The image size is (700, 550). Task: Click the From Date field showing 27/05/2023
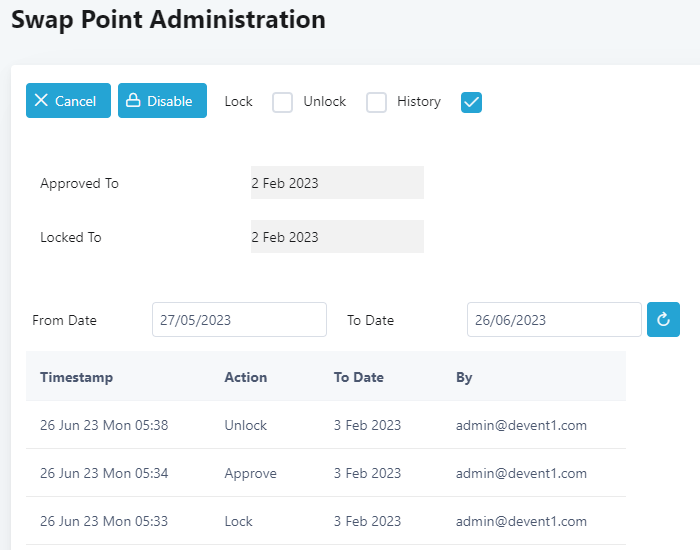pyautogui.click(x=239, y=320)
